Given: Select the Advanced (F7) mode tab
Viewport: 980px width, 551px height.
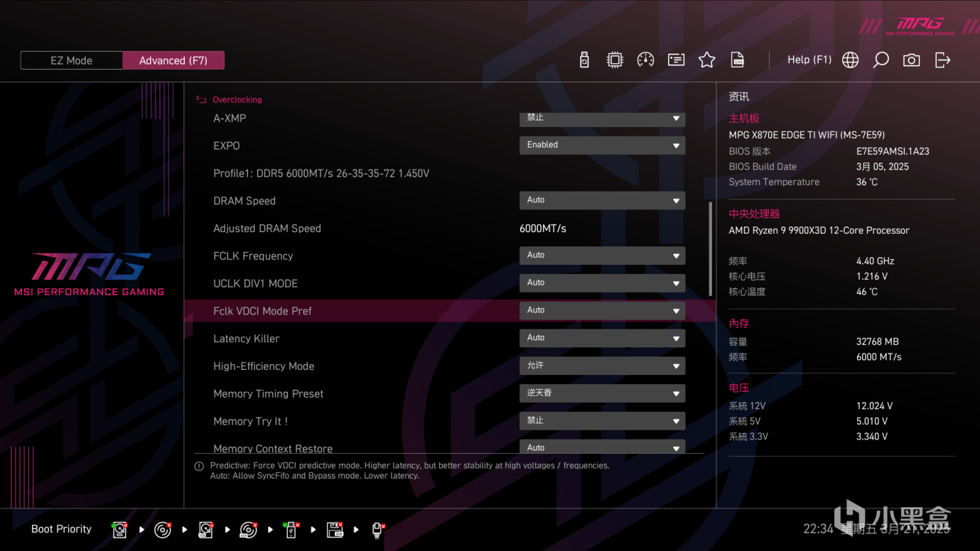Looking at the screenshot, I should pyautogui.click(x=173, y=60).
